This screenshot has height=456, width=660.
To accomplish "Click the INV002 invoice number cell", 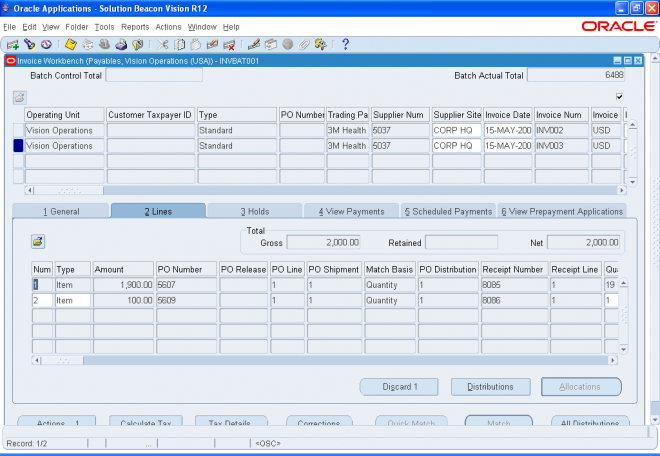I will pyautogui.click(x=562, y=130).
